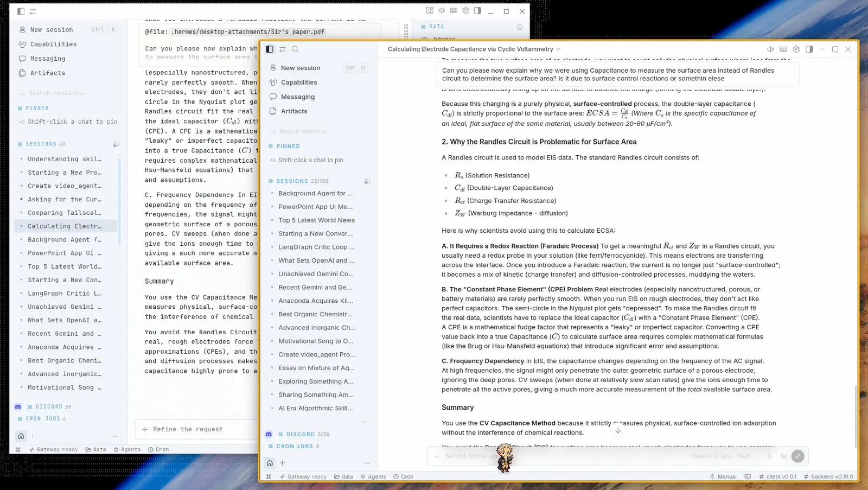868x490 pixels.
Task: Click client v0.0.1 status entry
Action: point(778,477)
